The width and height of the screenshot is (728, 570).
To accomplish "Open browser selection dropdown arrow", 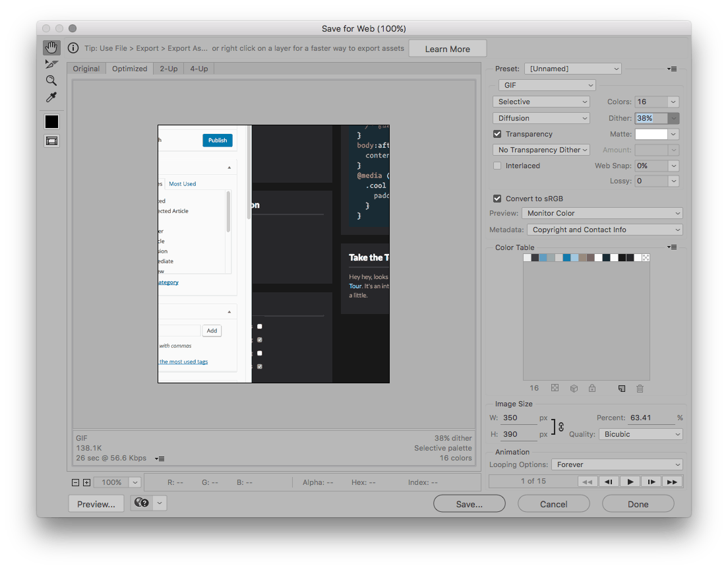I will click(x=160, y=503).
